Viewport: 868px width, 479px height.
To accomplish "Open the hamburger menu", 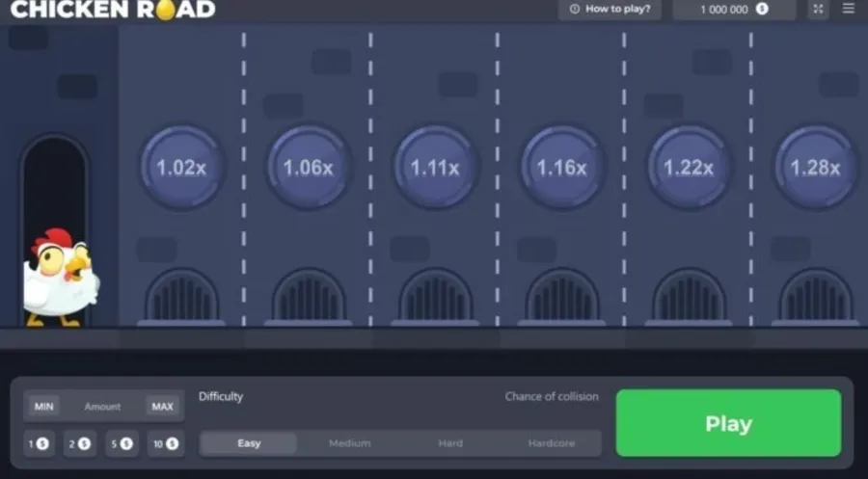I will (849, 9).
